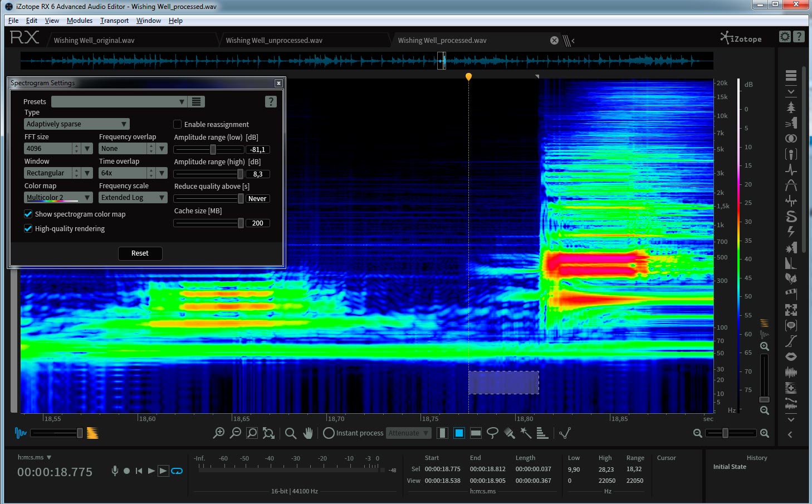Open the Extended Log frequency scale dropdown
Screen dimensions: 812x504
point(133,198)
